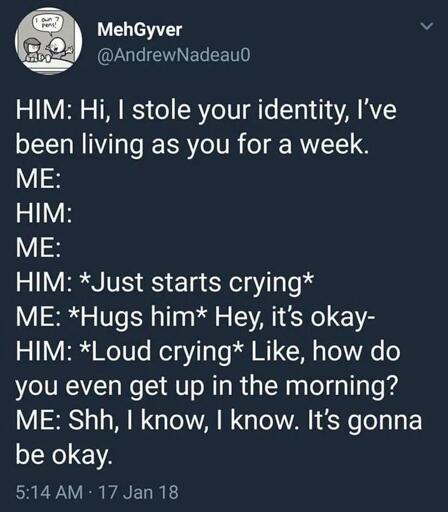Screen dimensions: 448x512
Task: Open the MehGyver display name profile
Action: point(140,30)
